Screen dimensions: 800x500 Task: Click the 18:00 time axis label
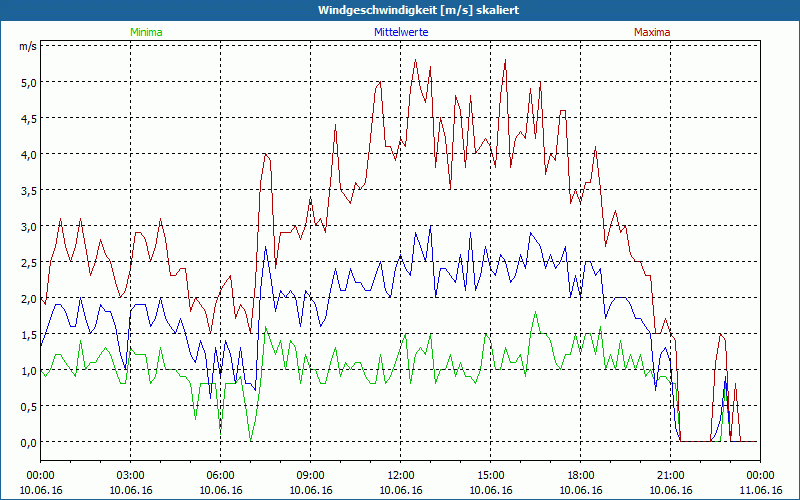pyautogui.click(x=581, y=476)
